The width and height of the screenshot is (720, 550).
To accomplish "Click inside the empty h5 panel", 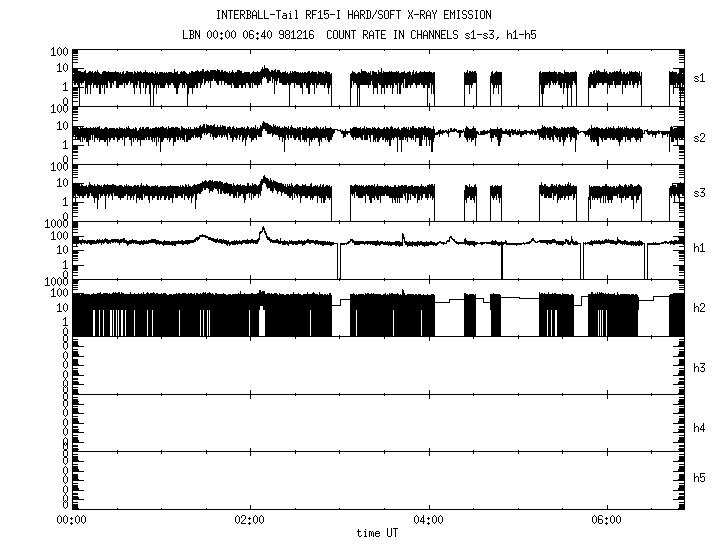I will [380, 481].
